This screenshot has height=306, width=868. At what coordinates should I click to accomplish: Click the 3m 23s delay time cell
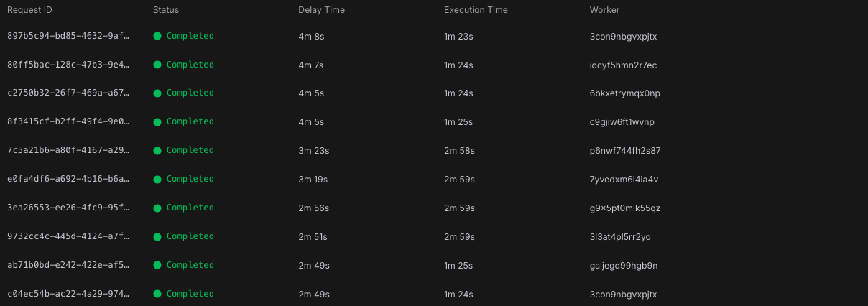point(313,151)
